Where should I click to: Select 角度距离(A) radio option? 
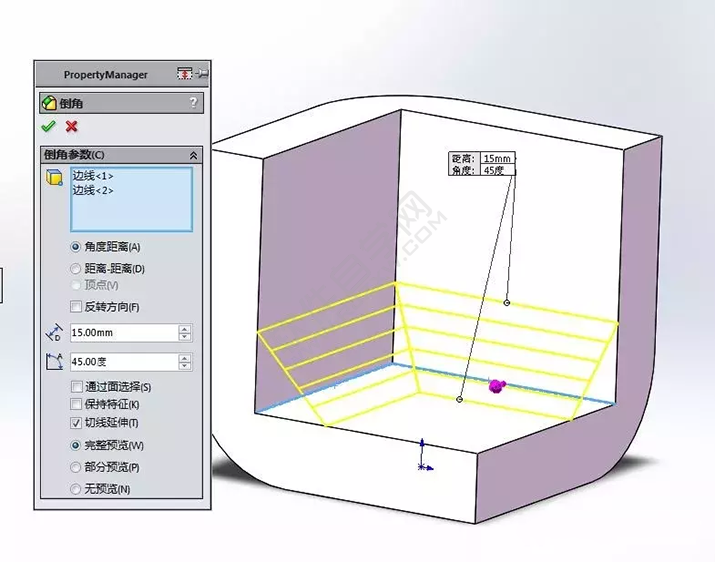click(76, 247)
